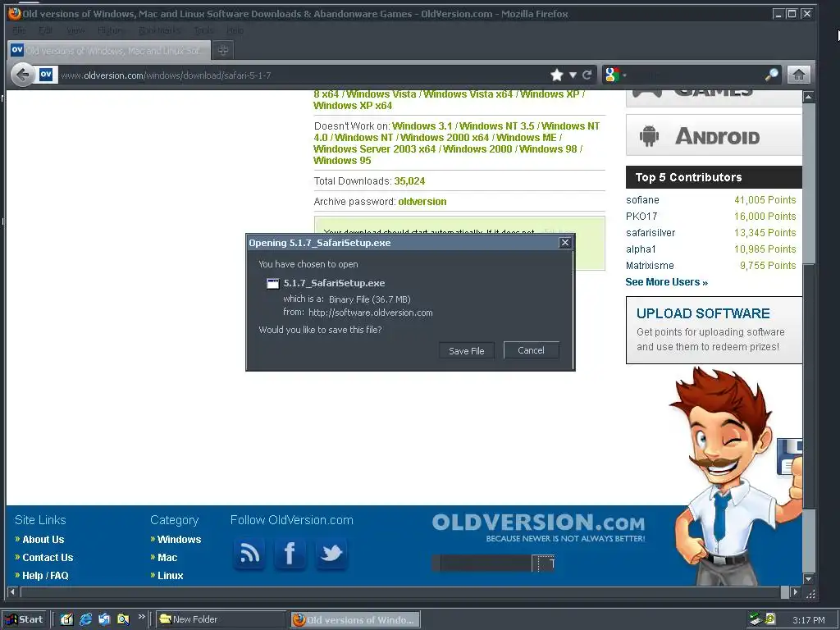Click the Firefox taskbar button
Viewport: 840px width, 630px height.
tap(355, 620)
